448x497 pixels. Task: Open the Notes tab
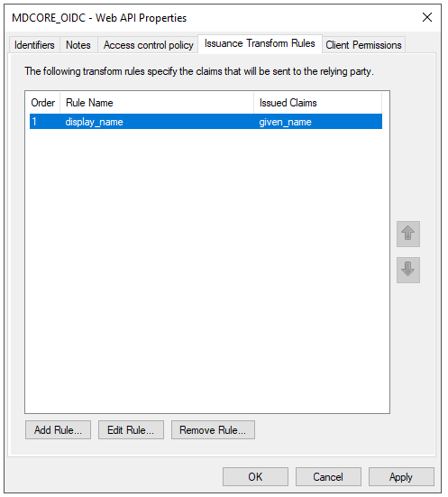pyautogui.click(x=78, y=45)
